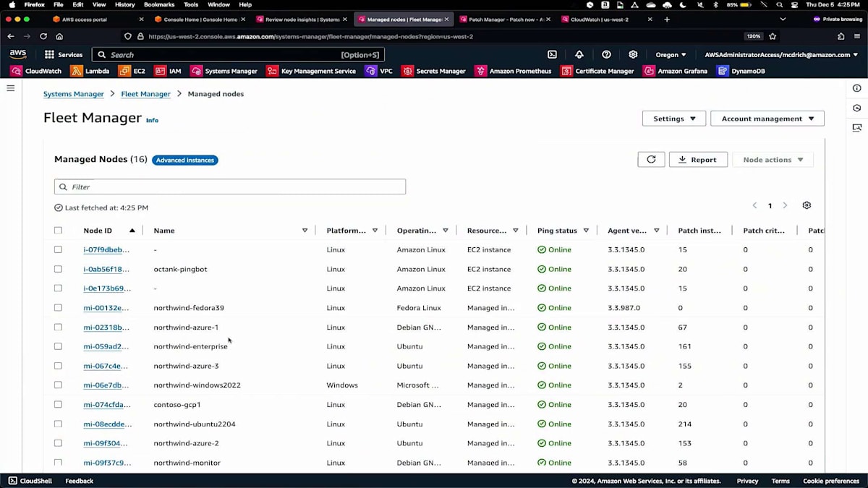Open the Amazon Prometheus shortcut
The height and width of the screenshot is (488, 868).
point(513,71)
